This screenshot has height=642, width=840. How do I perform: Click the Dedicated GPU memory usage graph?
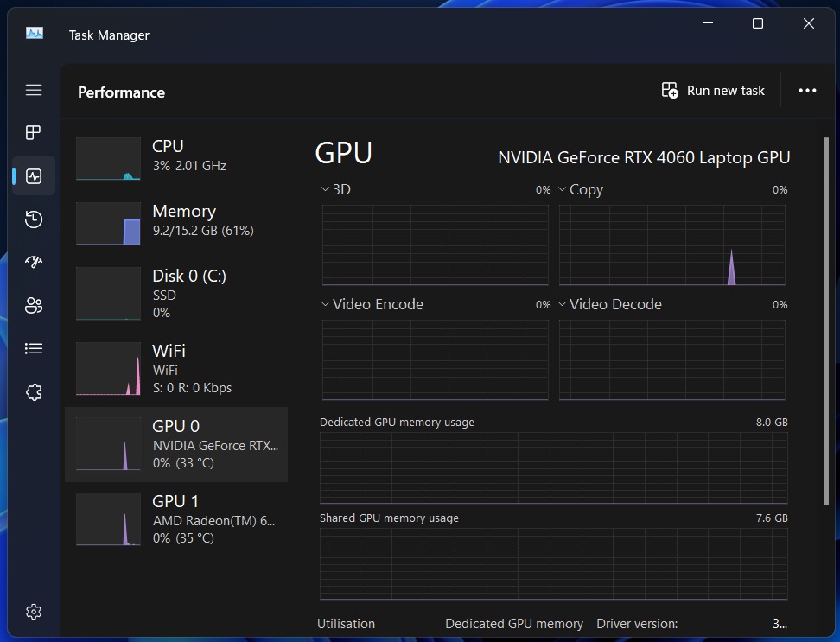[553, 467]
